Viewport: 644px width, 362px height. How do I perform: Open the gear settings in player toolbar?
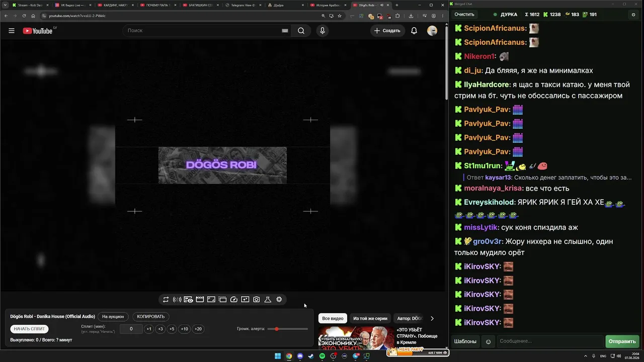tap(279, 300)
